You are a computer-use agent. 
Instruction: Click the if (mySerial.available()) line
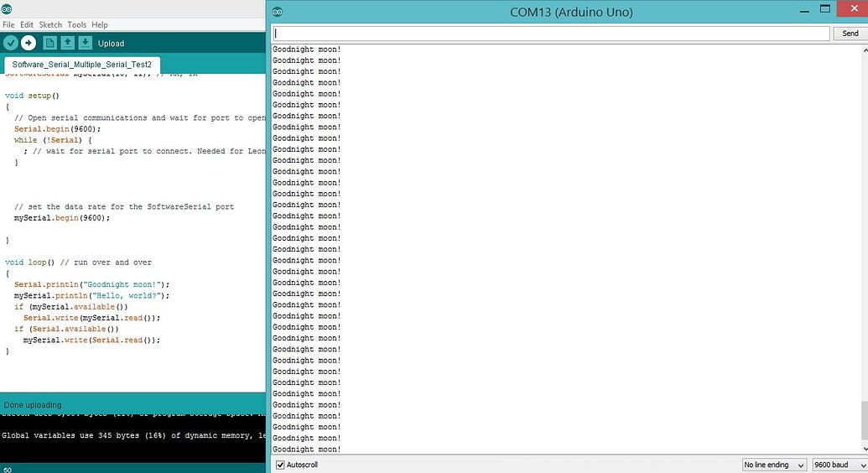point(70,306)
